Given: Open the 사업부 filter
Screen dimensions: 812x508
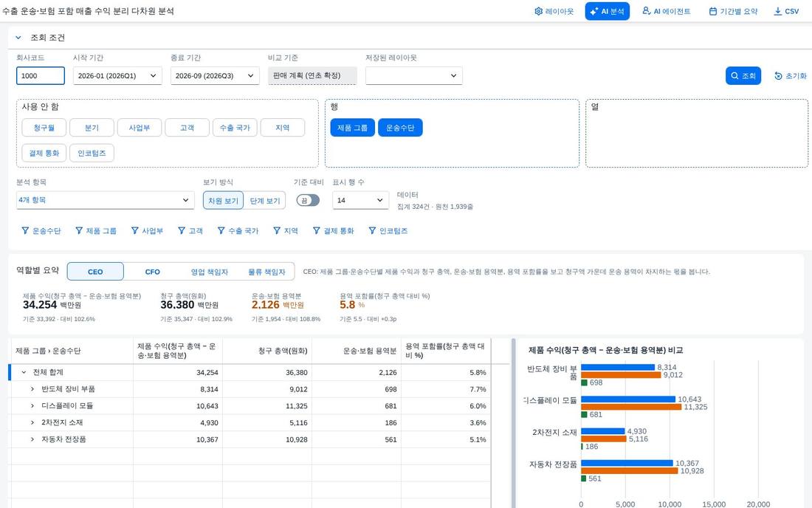Looking at the screenshot, I should pos(147,231).
